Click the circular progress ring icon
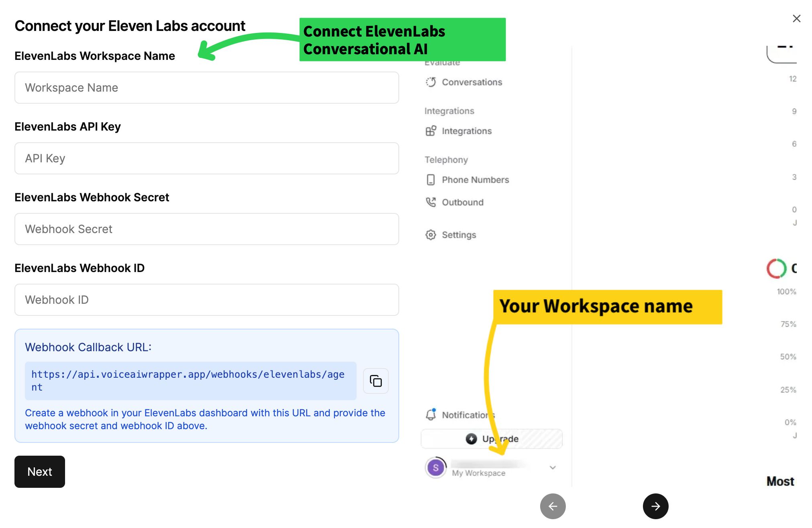The image size is (812, 528). (x=776, y=268)
